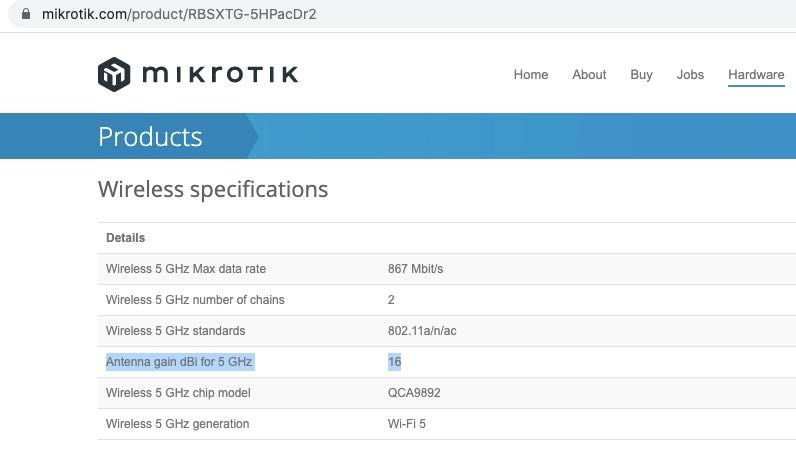
Task: Click the 802.11a/n/ac value
Action: pos(422,331)
